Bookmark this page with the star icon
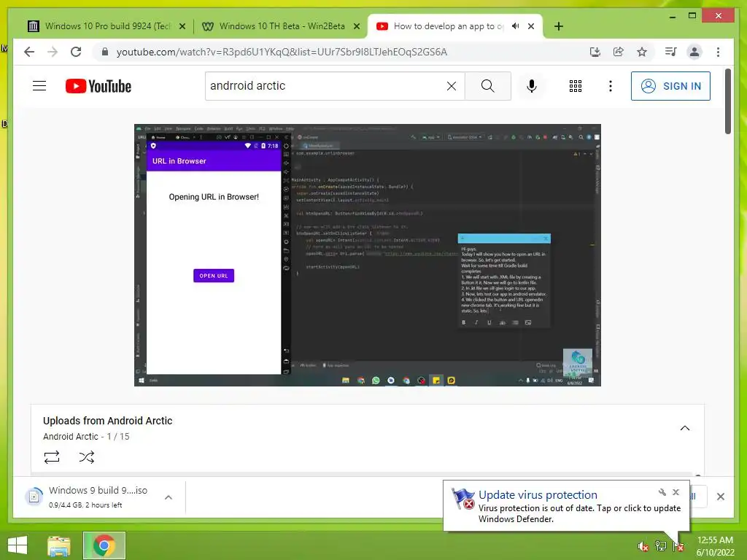Viewport: 747px width, 560px height. point(642,52)
